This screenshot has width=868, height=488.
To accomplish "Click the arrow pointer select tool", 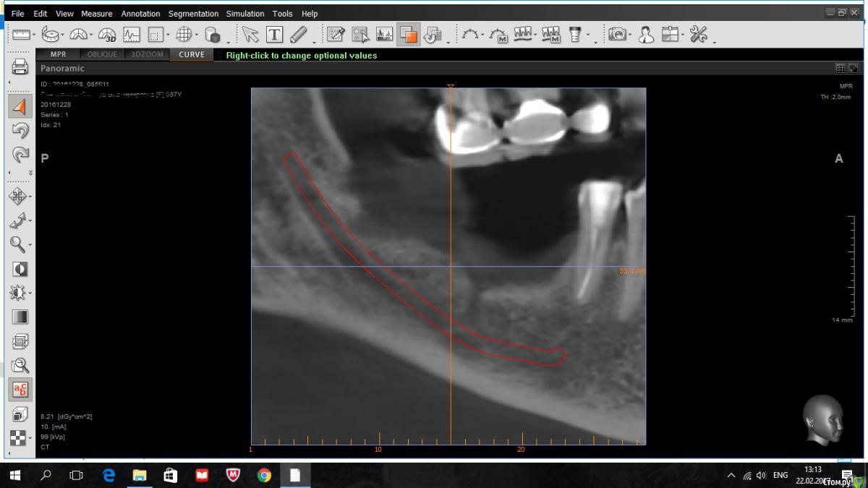I will [x=250, y=34].
